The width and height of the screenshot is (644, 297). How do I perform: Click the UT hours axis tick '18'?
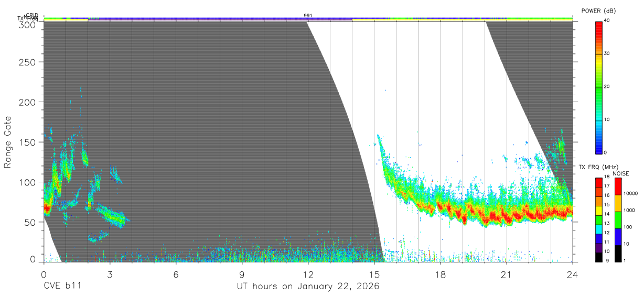(440, 274)
